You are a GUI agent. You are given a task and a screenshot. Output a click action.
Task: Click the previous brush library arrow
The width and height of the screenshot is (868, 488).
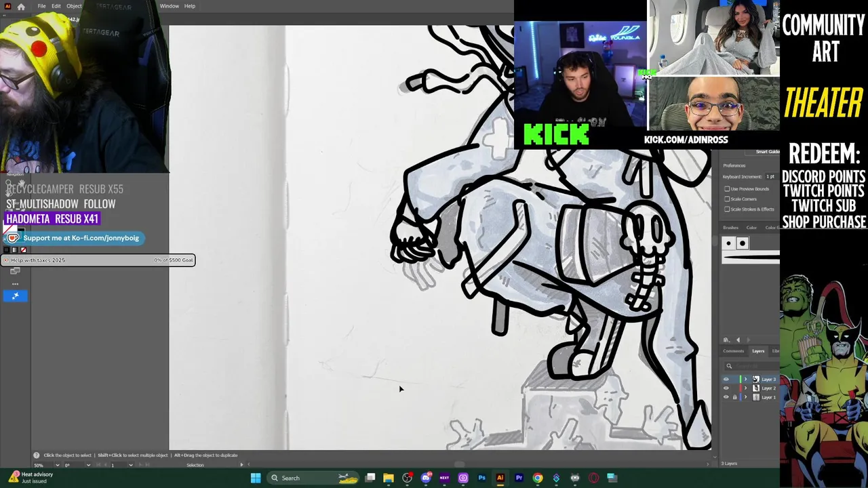tap(738, 340)
